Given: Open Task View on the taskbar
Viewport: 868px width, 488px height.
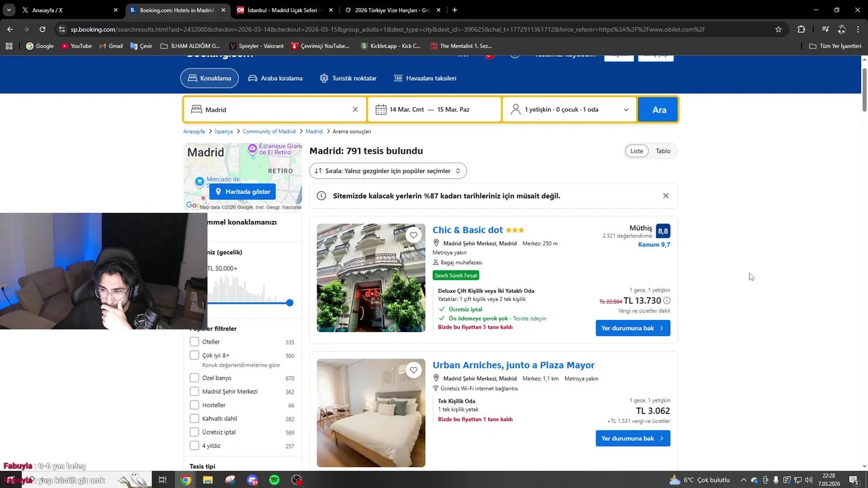Looking at the screenshot, I should pyautogui.click(x=163, y=480).
